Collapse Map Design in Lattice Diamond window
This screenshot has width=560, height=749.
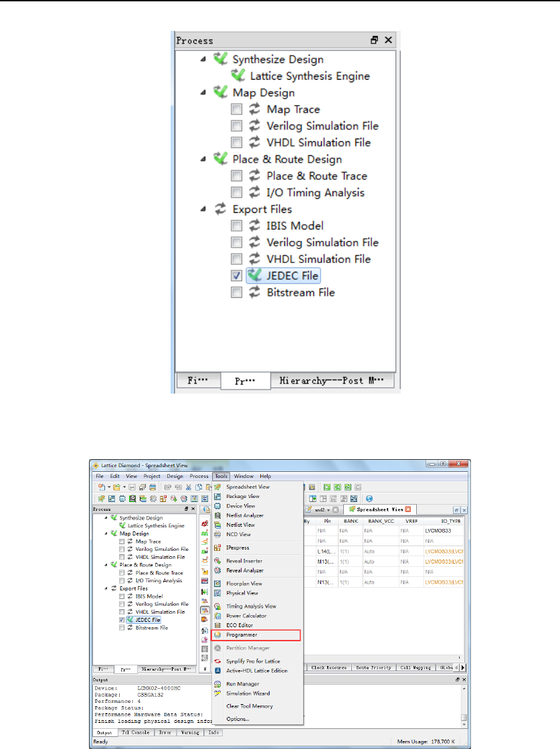point(106,533)
